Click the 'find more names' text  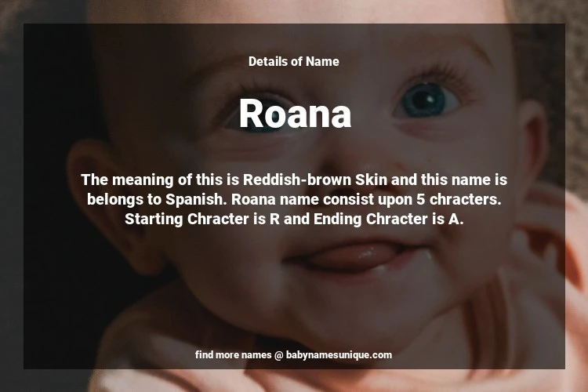pos(233,355)
